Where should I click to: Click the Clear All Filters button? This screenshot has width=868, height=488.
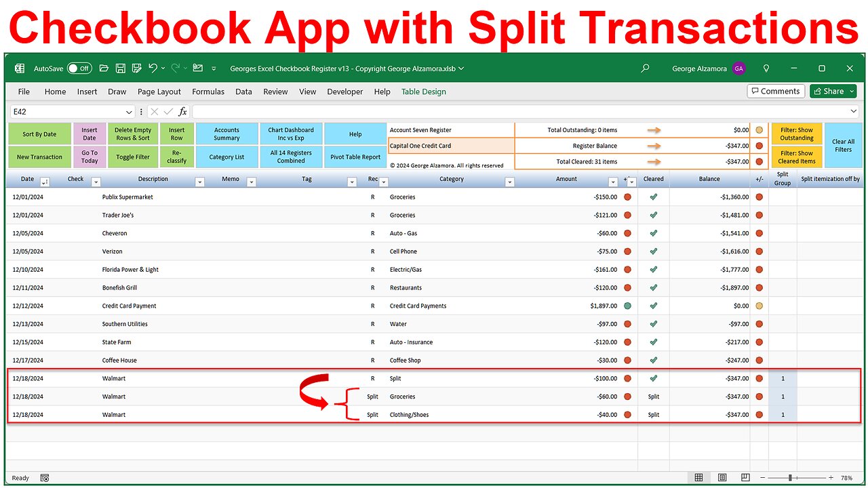843,146
